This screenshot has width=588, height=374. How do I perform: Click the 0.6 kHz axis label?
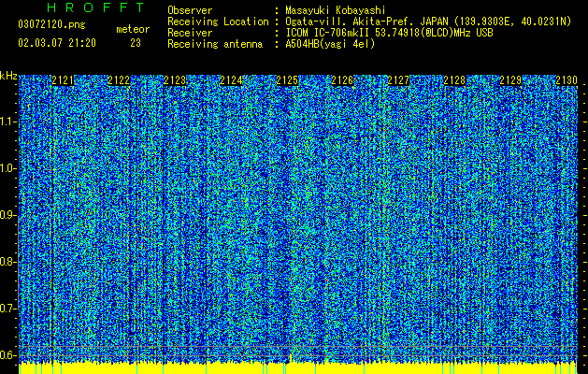click(x=8, y=355)
